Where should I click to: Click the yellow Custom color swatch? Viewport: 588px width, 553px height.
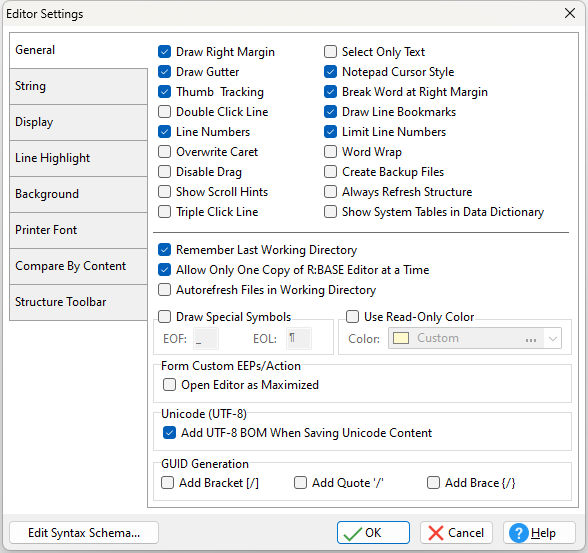click(x=400, y=338)
